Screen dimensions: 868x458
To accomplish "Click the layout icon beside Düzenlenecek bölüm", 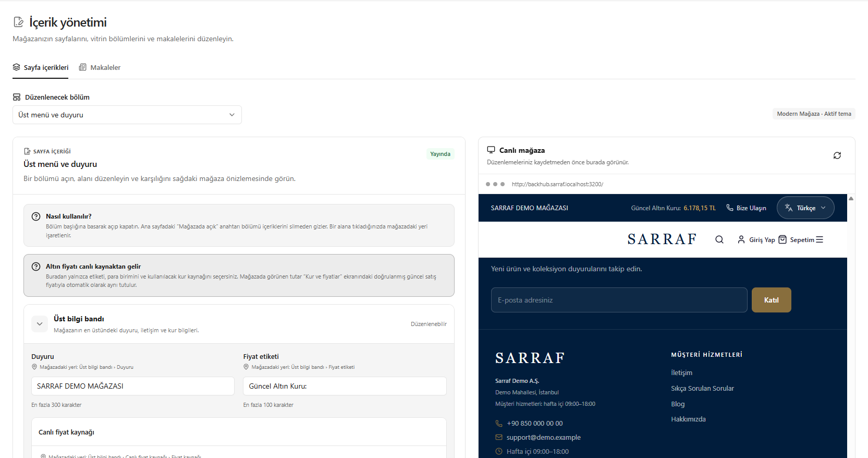I will click(x=17, y=97).
